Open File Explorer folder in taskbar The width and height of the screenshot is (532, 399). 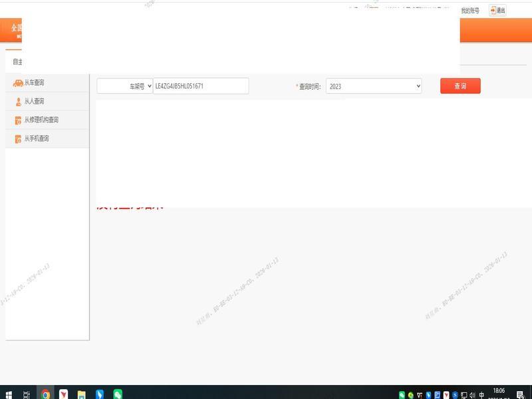(81, 394)
